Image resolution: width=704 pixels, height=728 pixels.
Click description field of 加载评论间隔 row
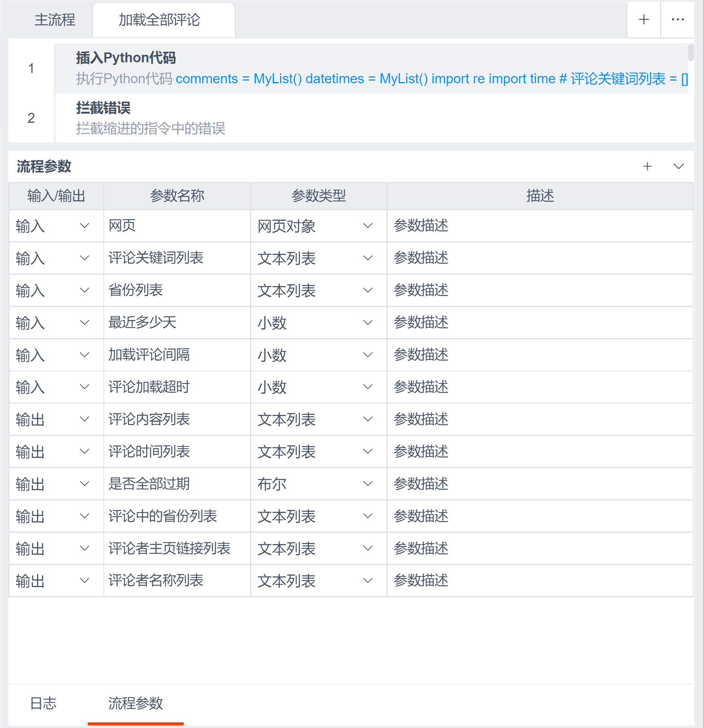click(540, 355)
